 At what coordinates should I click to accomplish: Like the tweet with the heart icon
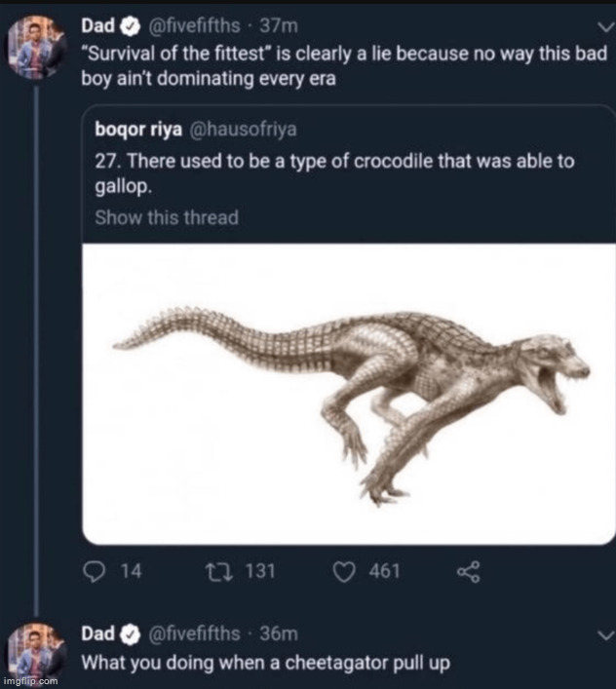pyautogui.click(x=344, y=572)
